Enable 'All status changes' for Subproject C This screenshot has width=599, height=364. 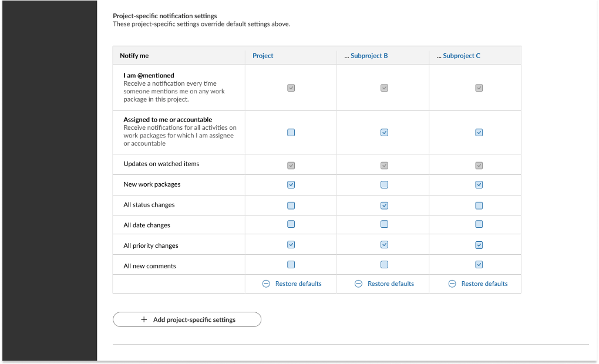tap(479, 205)
